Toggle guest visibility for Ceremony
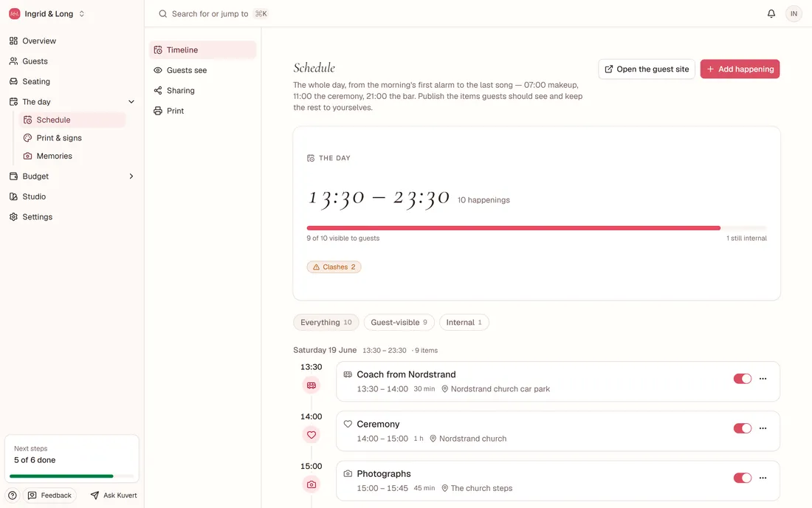The width and height of the screenshot is (812, 508). 742,428
